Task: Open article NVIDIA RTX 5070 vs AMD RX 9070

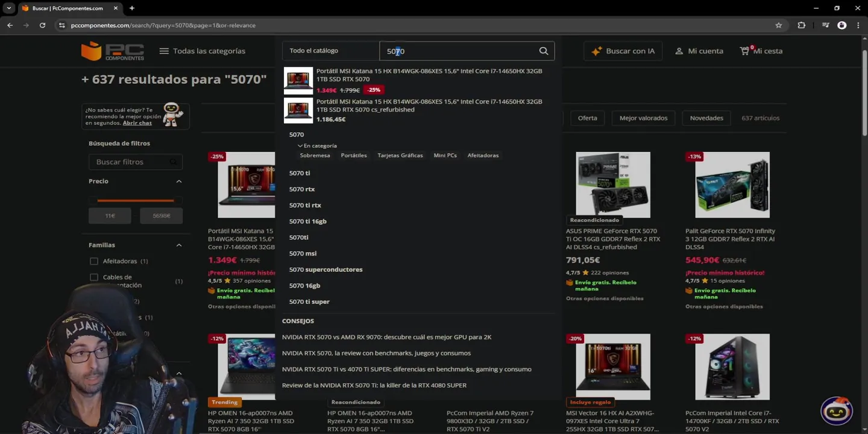Action: [386, 337]
